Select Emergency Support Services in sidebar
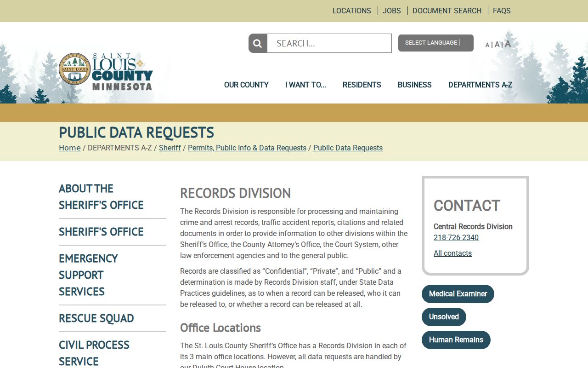Viewport: 588px width, 368px height. point(88,275)
